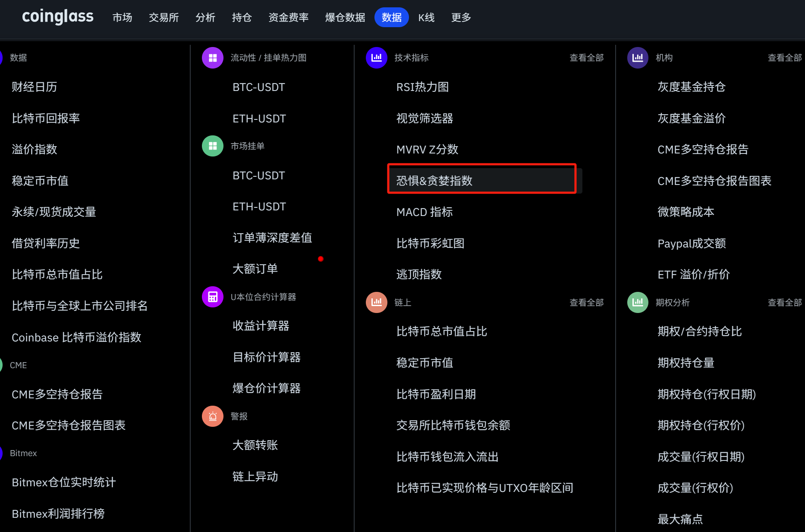805x532 pixels.
Task: Click the 链上 chart icon
Action: pyautogui.click(x=377, y=303)
